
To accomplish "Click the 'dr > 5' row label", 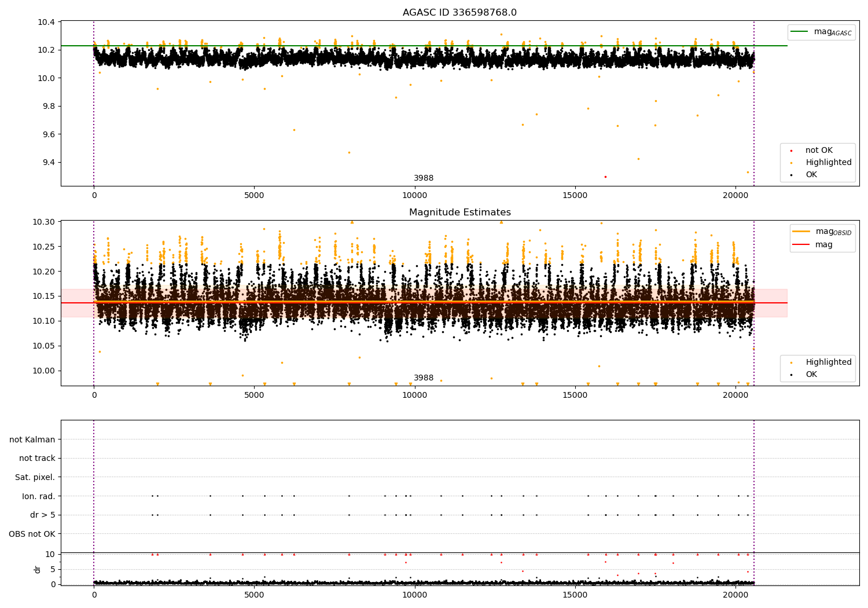I will pos(43,515).
